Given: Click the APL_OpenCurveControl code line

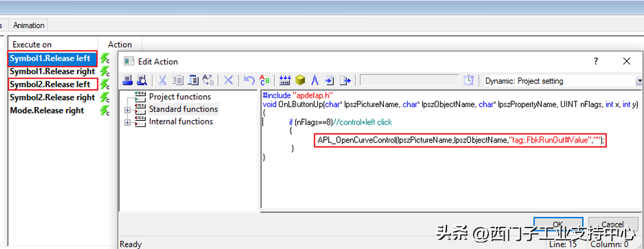Looking at the screenshot, I should click(x=460, y=140).
